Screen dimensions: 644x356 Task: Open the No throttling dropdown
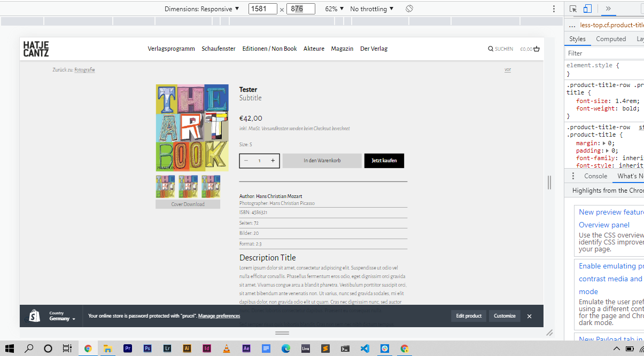(x=372, y=9)
